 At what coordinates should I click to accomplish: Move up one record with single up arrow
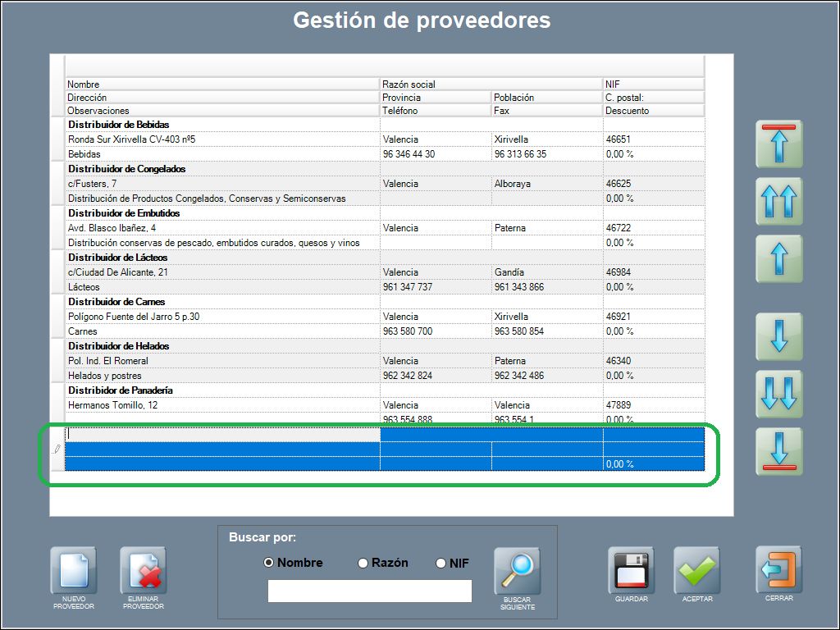778,259
